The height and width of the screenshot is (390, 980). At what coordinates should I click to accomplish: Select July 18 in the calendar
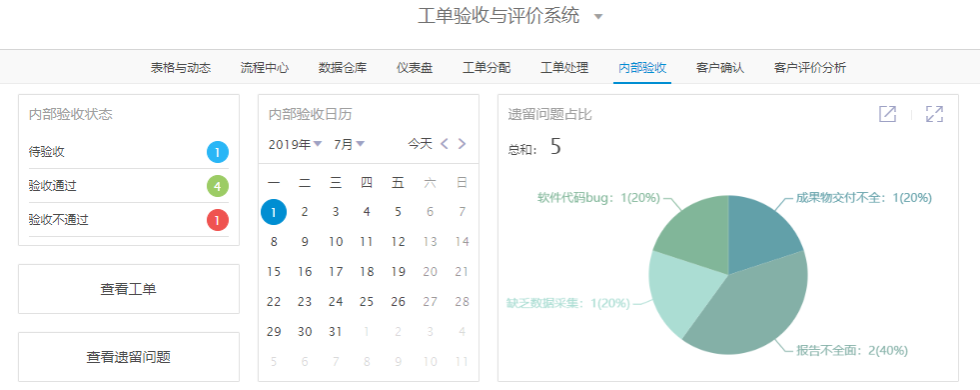click(x=367, y=272)
